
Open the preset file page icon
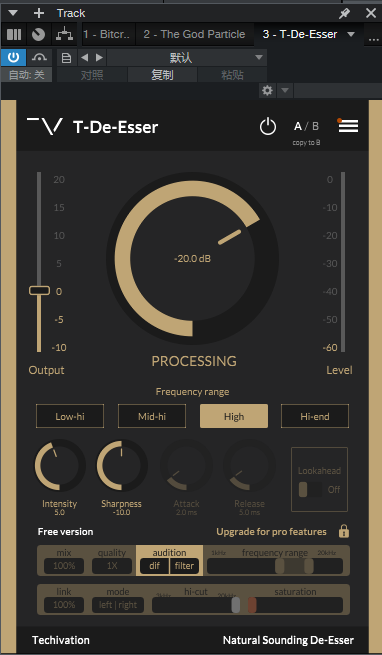coord(66,58)
